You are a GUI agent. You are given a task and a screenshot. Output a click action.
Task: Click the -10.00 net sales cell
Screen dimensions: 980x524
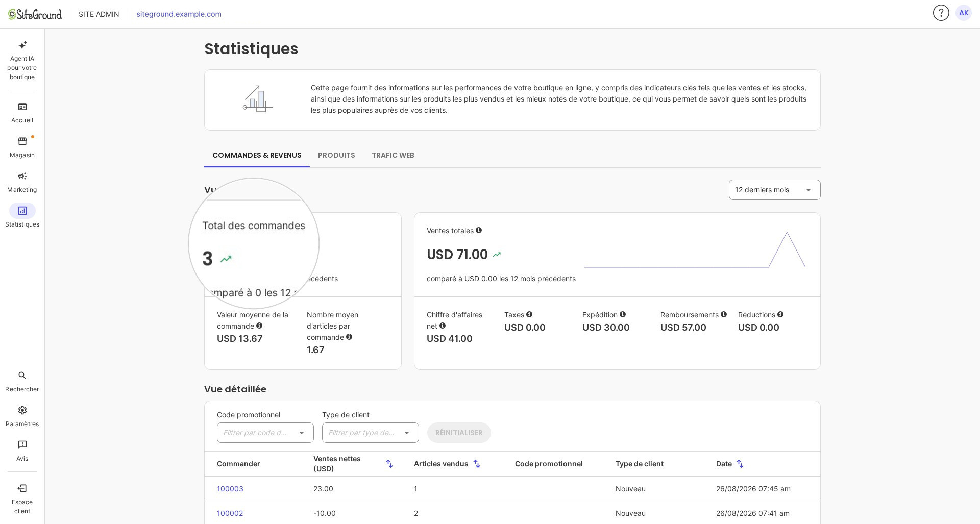(325, 513)
